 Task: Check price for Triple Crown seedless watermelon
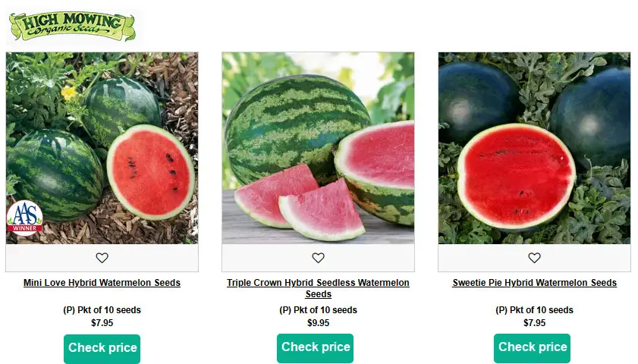pos(316,348)
